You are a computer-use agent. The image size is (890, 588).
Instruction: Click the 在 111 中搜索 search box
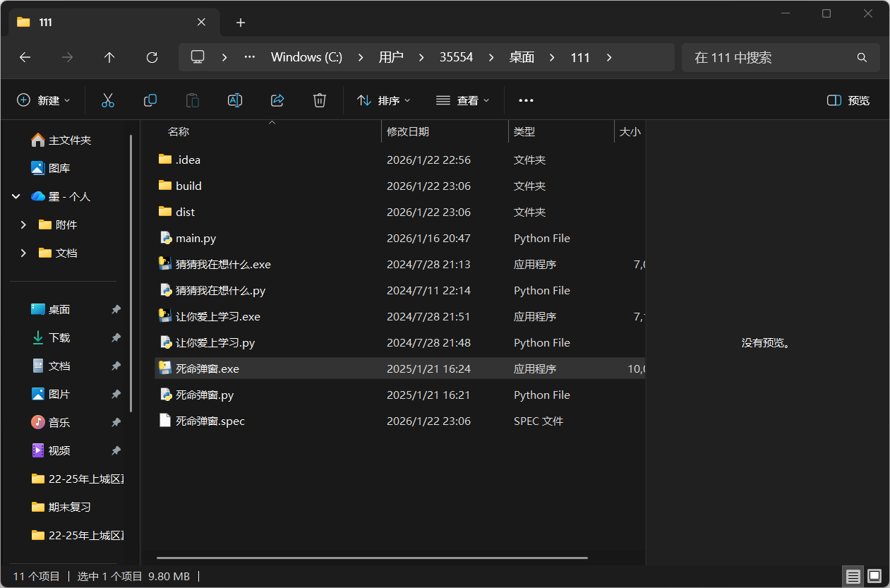(769, 57)
